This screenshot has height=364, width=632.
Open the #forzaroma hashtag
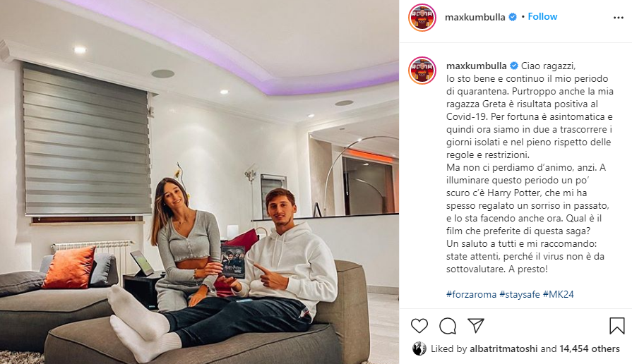pos(471,294)
